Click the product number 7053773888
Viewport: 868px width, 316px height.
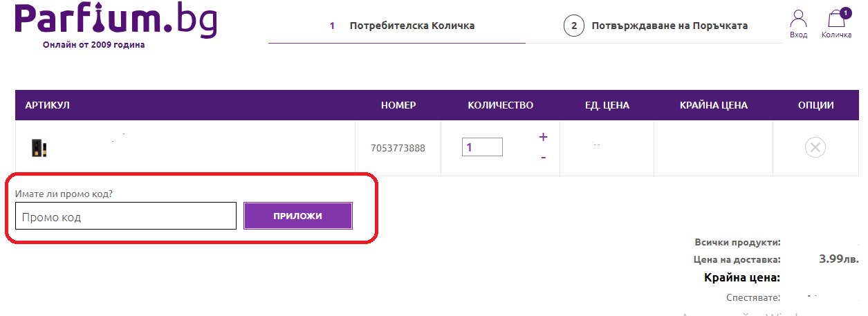click(x=398, y=148)
